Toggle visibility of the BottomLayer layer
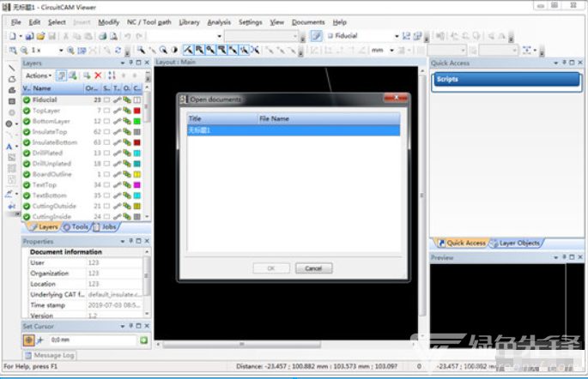This screenshot has height=379, width=588. click(x=27, y=122)
